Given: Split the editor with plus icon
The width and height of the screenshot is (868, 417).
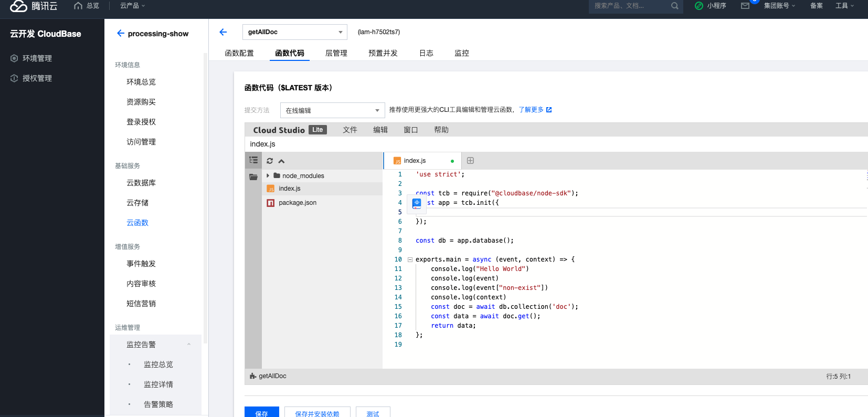Looking at the screenshot, I should (x=470, y=161).
